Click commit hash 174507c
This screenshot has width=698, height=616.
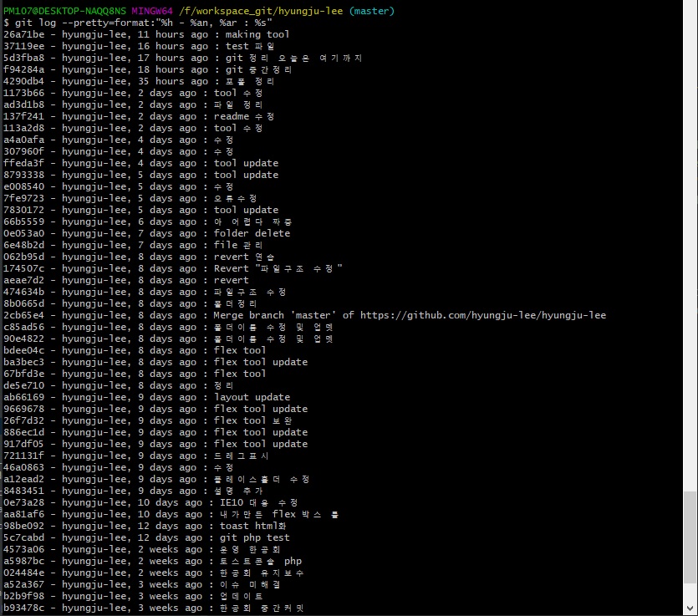[x=23, y=268]
